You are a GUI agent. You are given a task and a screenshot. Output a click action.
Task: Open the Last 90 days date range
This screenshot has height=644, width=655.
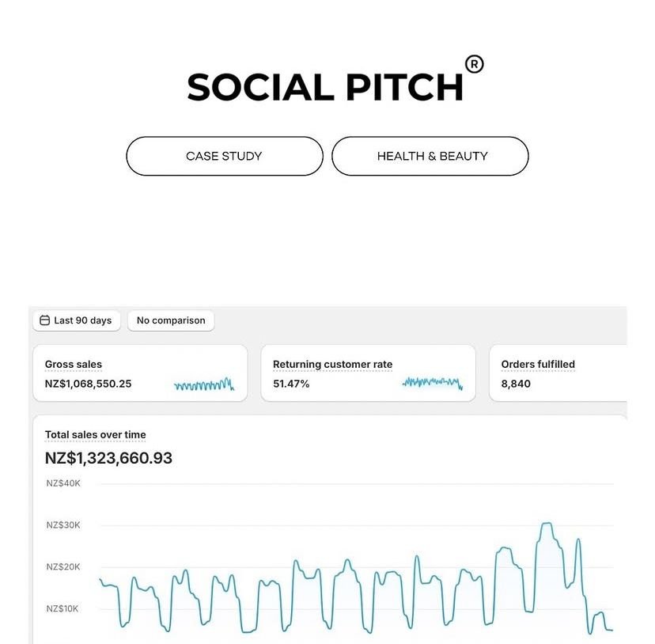click(77, 320)
